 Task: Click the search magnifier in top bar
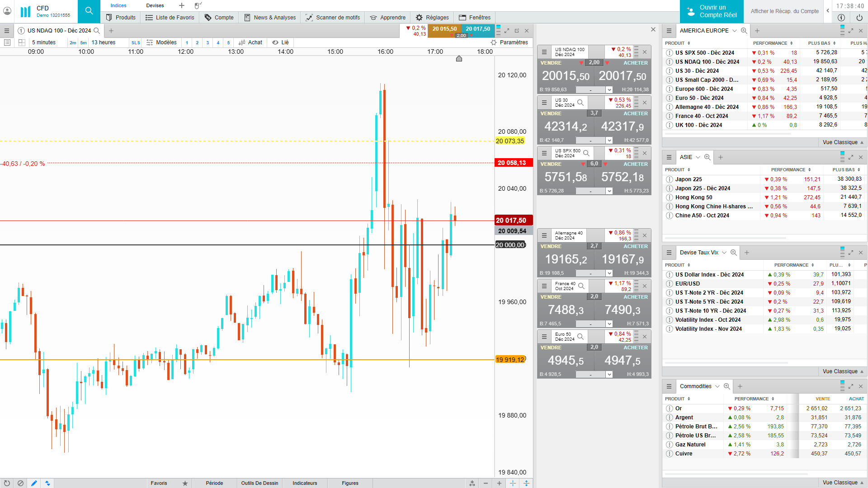point(89,11)
